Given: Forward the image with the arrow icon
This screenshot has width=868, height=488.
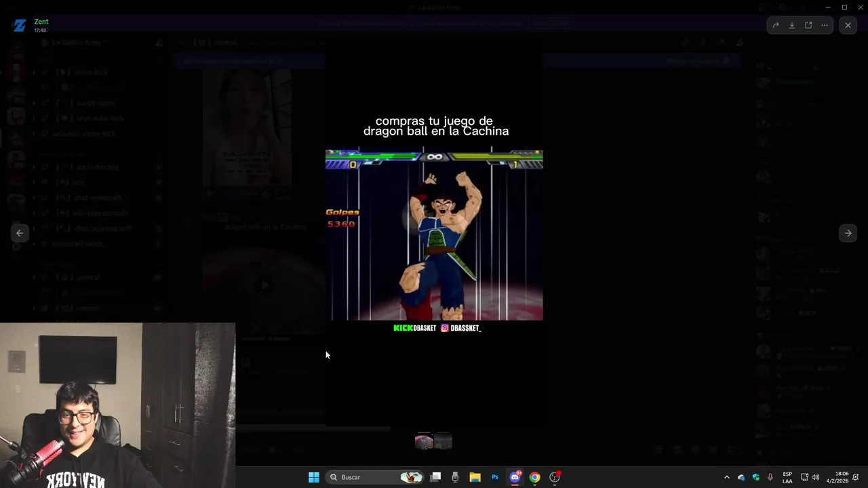Looking at the screenshot, I should [x=776, y=25].
